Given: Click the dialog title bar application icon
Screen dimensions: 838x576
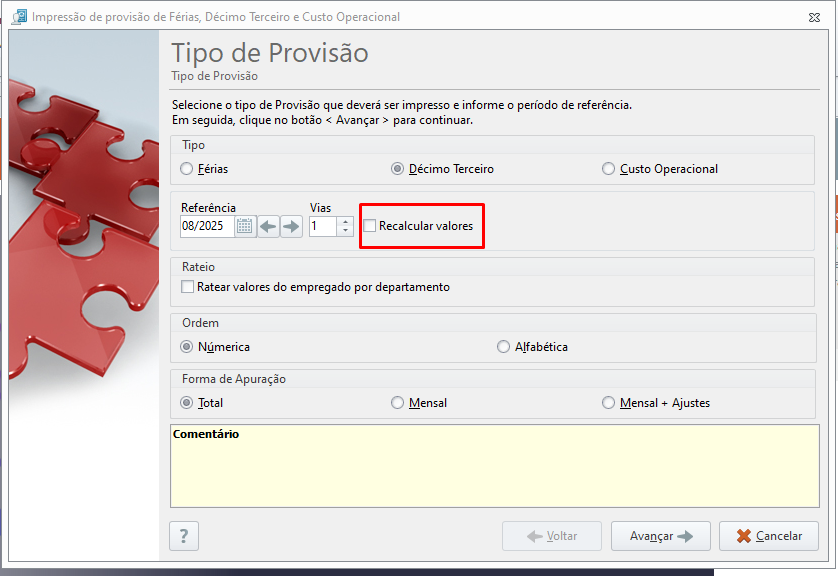Looking at the screenshot, I should pyautogui.click(x=19, y=17).
